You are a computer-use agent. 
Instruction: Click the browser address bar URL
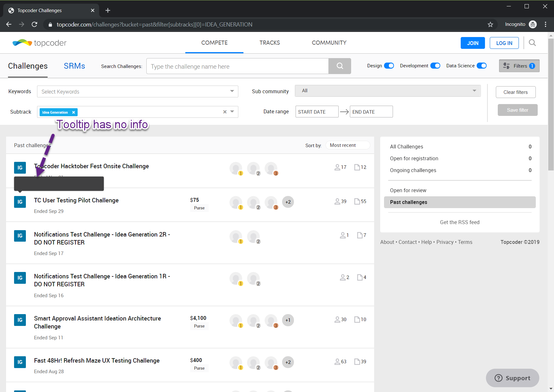155,25
